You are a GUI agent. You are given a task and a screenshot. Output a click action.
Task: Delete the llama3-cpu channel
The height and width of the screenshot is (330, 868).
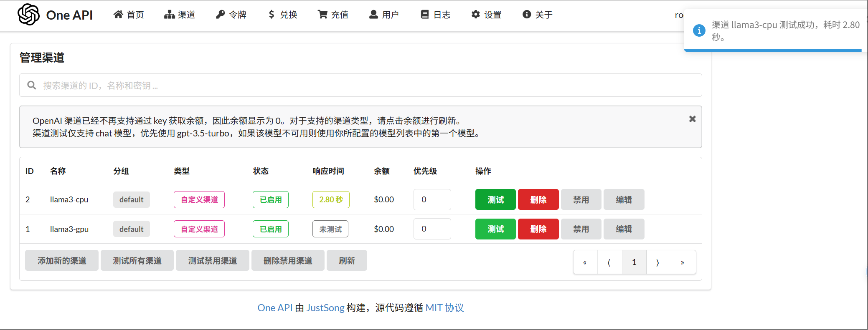tap(538, 200)
